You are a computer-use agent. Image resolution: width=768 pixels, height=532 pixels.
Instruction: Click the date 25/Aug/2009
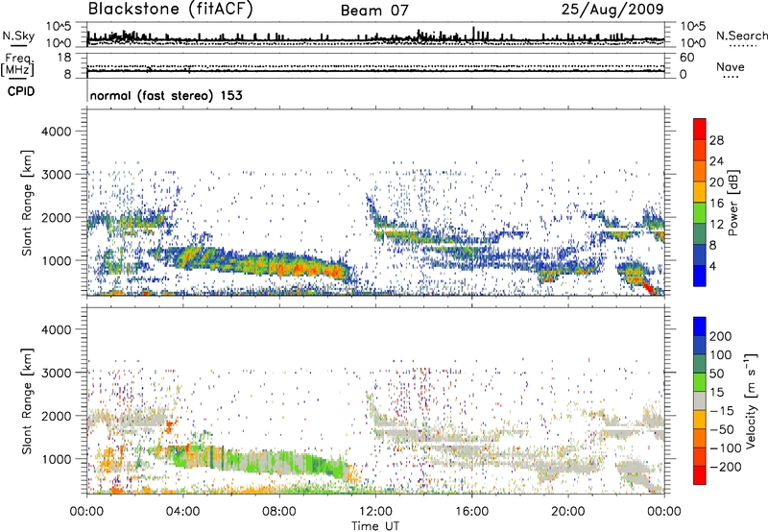tap(612, 10)
